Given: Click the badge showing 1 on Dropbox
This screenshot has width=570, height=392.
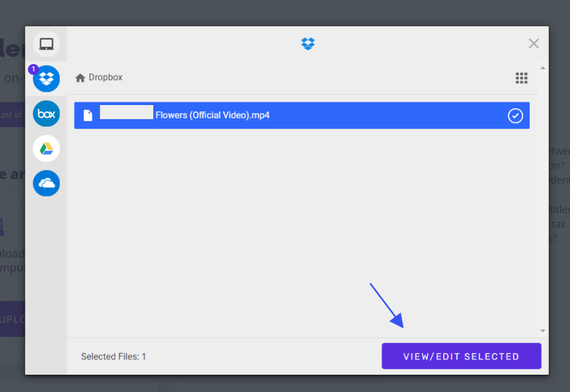Looking at the screenshot, I should click(x=33, y=69).
